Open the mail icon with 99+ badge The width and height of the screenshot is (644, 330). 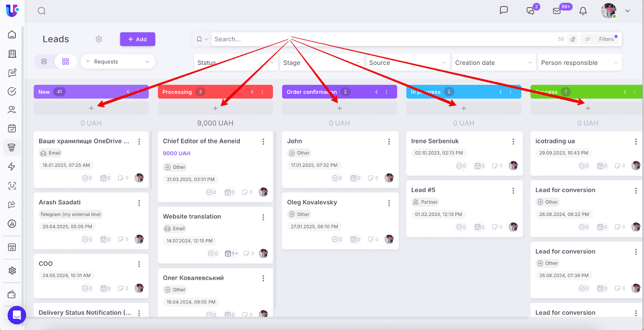coord(557,11)
